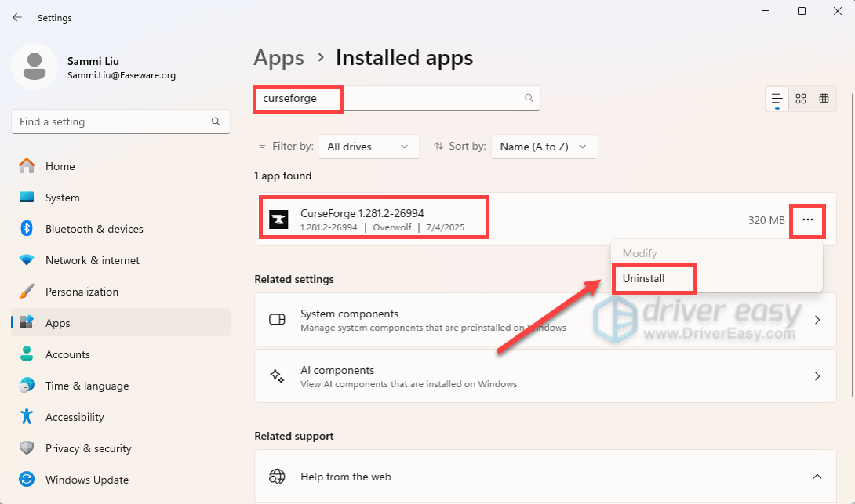The height and width of the screenshot is (504, 855).
Task: Open Network & internet settings
Action: 121,260
